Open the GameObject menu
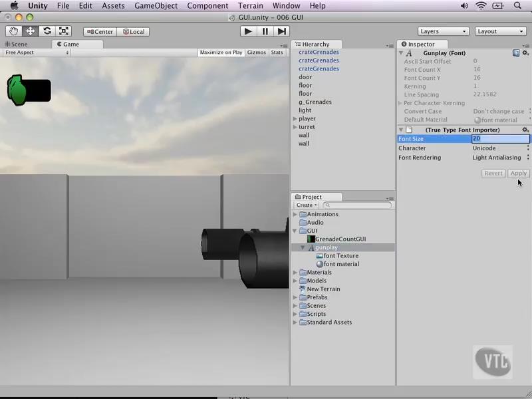 coord(156,6)
